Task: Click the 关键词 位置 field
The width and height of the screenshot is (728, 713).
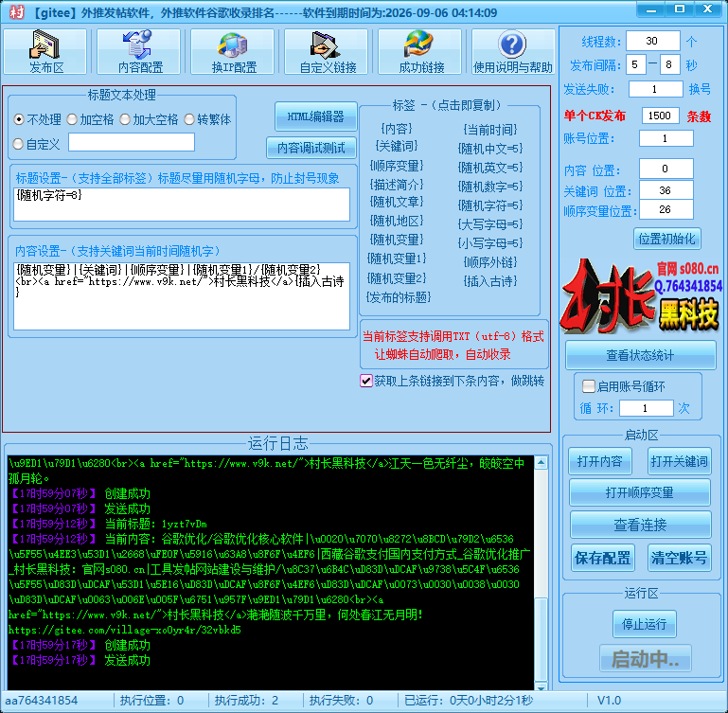Action: click(666, 190)
